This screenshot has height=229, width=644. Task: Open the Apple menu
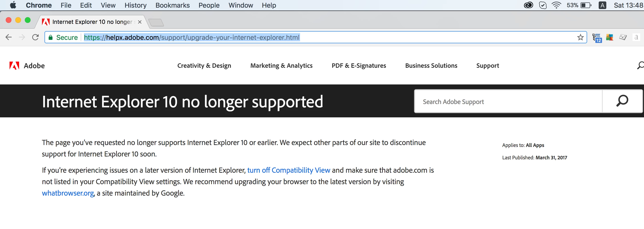pyautogui.click(x=13, y=5)
